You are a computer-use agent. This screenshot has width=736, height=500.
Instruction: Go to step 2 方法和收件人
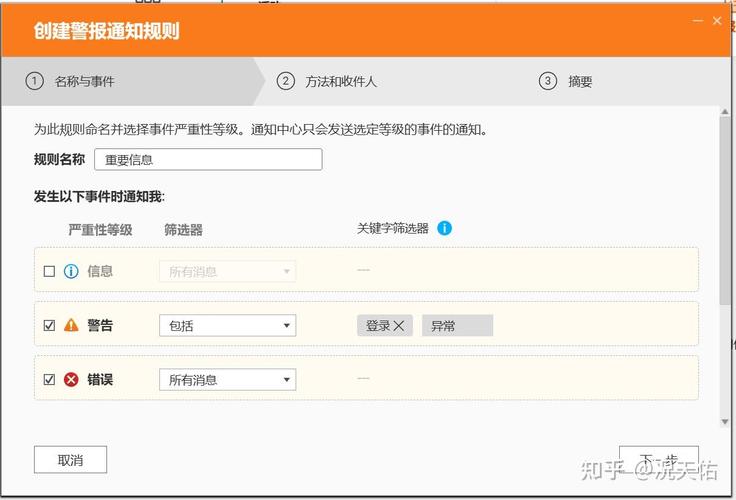(327, 81)
